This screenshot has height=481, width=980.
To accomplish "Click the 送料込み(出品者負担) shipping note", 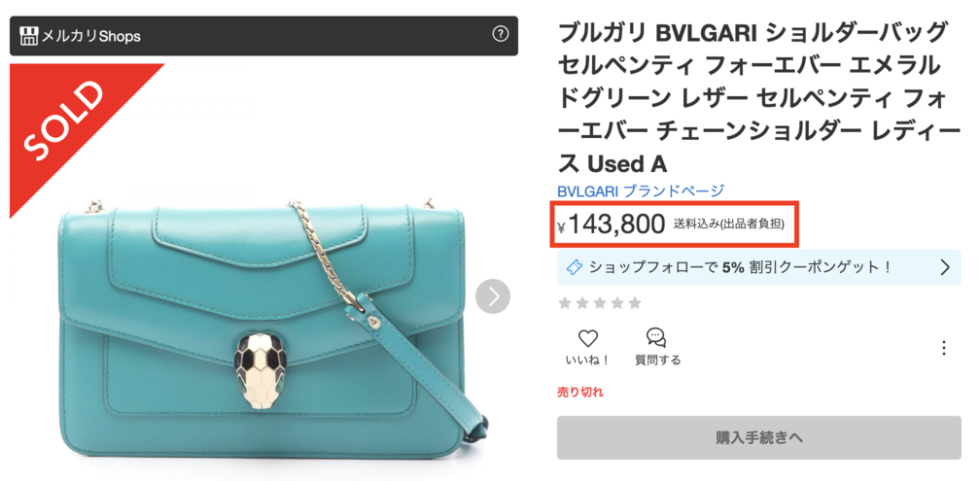I will [x=728, y=223].
